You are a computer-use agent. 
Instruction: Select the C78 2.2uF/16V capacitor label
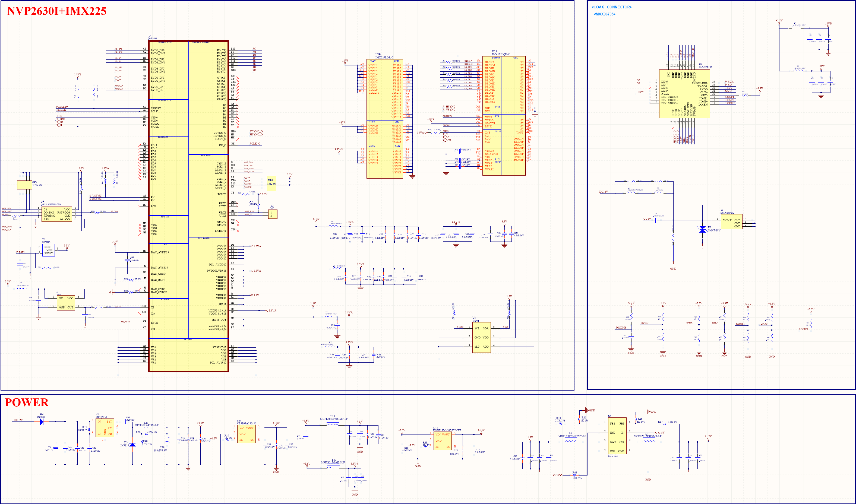click(x=463, y=162)
